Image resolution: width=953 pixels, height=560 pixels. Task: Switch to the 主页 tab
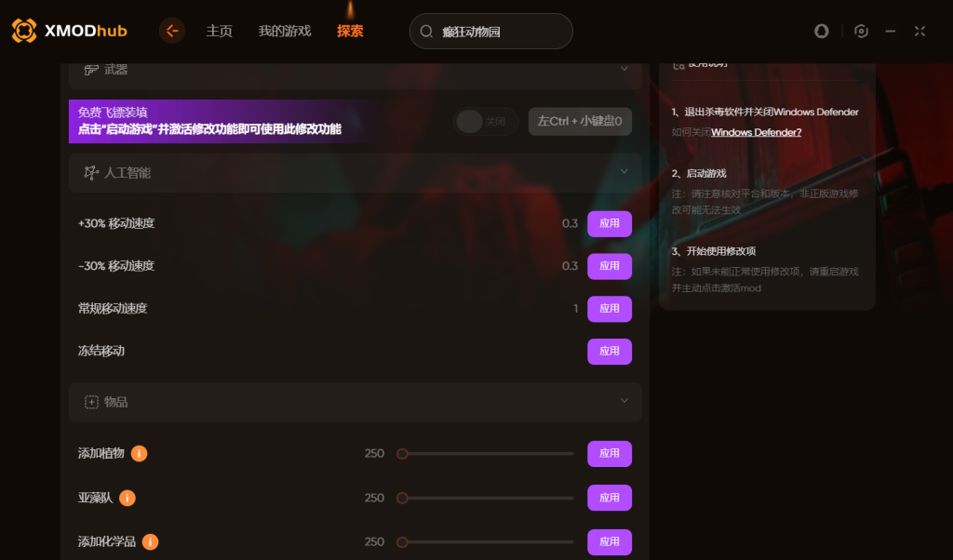coord(219,31)
